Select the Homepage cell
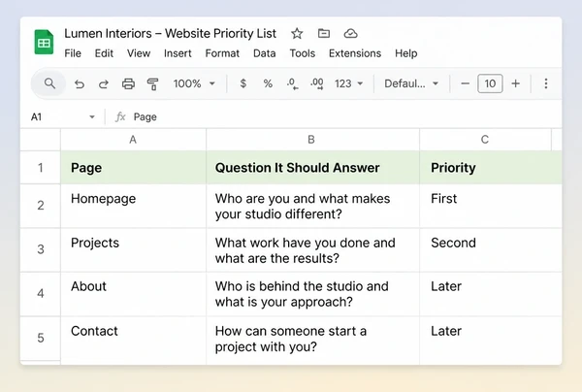The width and height of the screenshot is (582, 392). pos(133,206)
